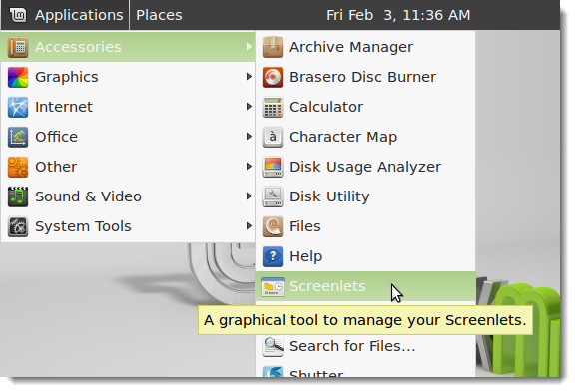The height and width of the screenshot is (392, 575).
Task: Select the System Tools category
Action: click(128, 226)
